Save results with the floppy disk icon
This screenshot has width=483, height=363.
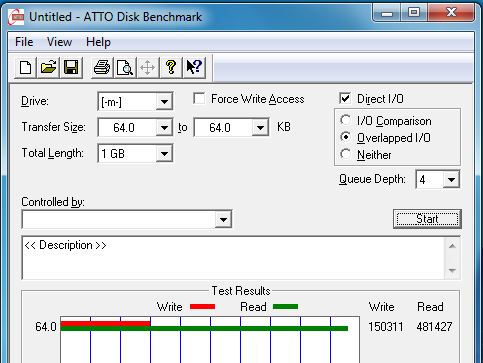[71, 67]
